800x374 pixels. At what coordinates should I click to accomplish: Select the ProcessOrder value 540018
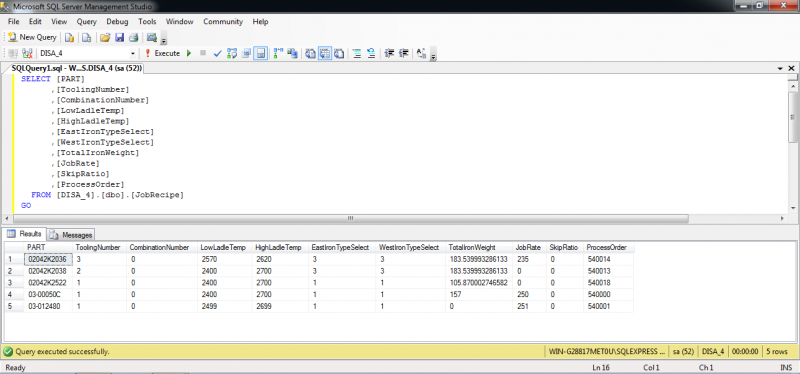[x=609, y=283]
